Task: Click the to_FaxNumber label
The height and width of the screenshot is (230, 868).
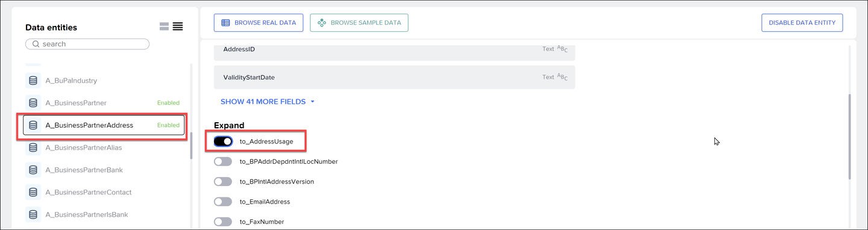Action: tap(262, 222)
